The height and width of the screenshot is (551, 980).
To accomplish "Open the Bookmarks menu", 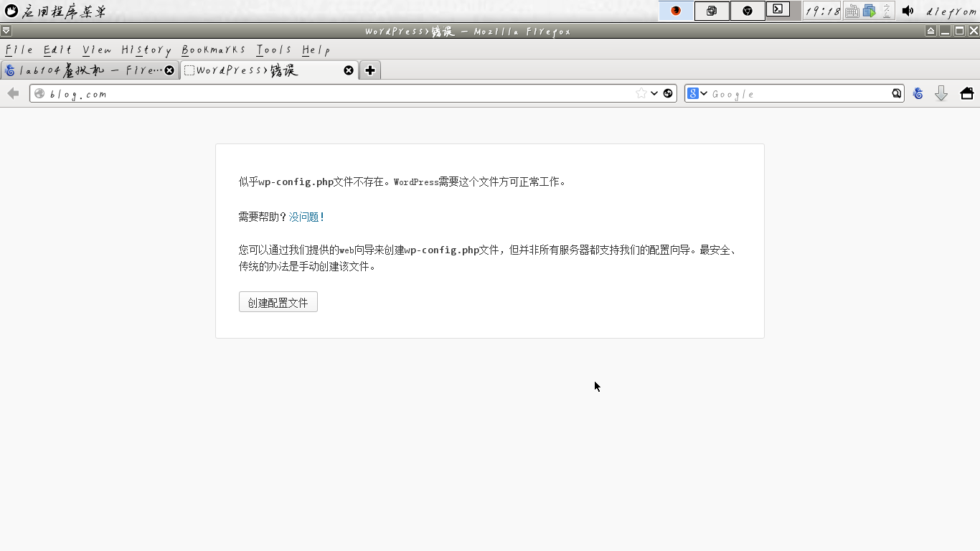I will click(x=214, y=50).
